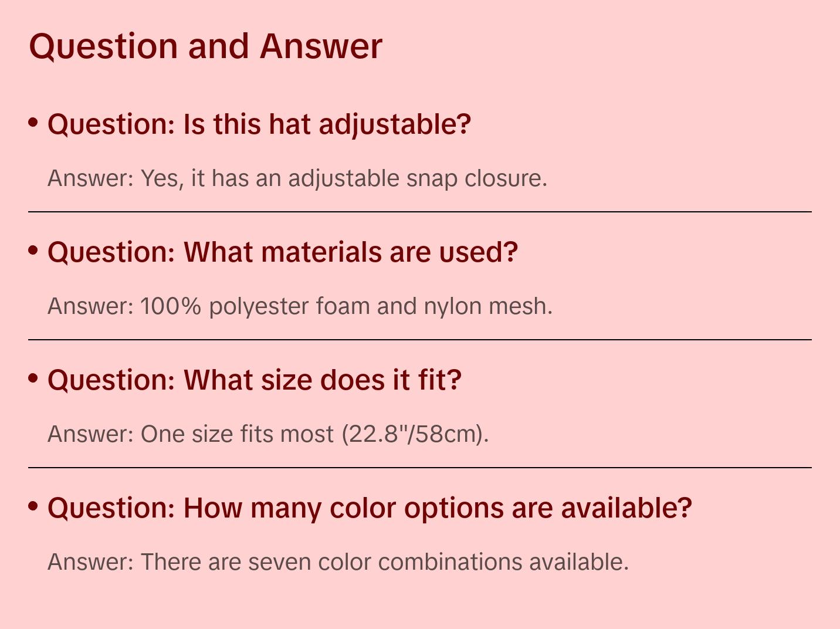Screen dimensions: 840x629
Task: Click the "One size fits most" answer
Action: (x=268, y=434)
